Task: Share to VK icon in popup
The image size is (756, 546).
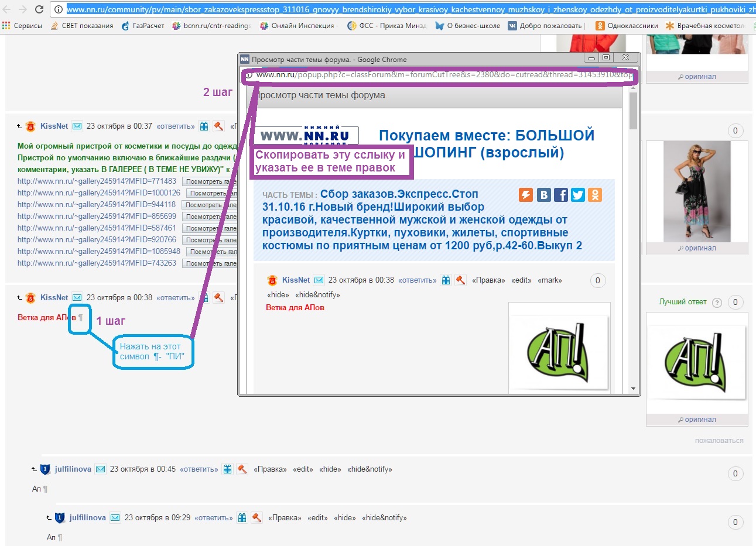Action: tap(543, 195)
